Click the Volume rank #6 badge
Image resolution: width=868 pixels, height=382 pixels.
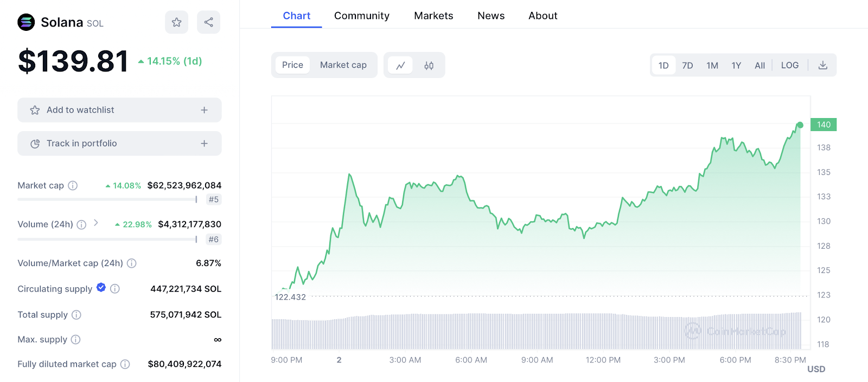(214, 239)
